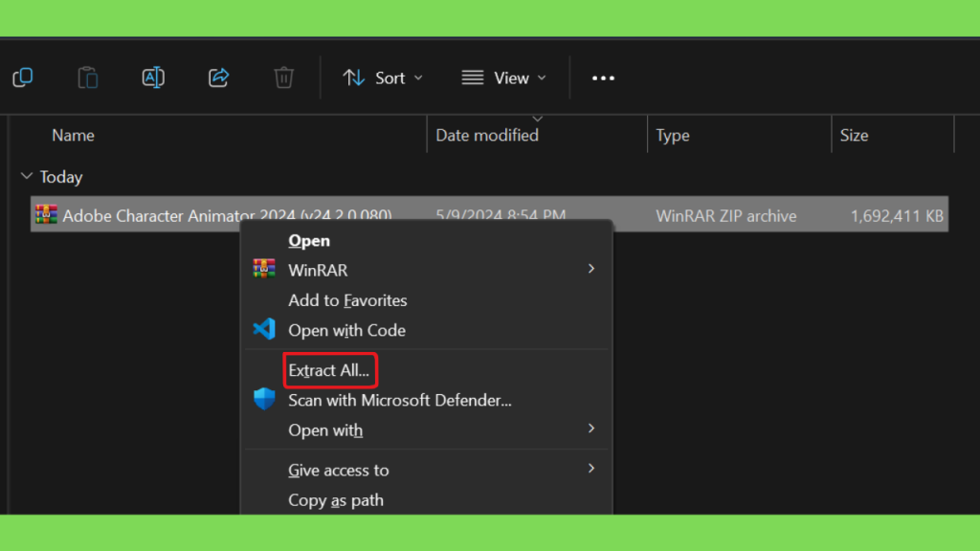The image size is (980, 551).
Task: Collapse the Today group
Action: click(x=26, y=176)
